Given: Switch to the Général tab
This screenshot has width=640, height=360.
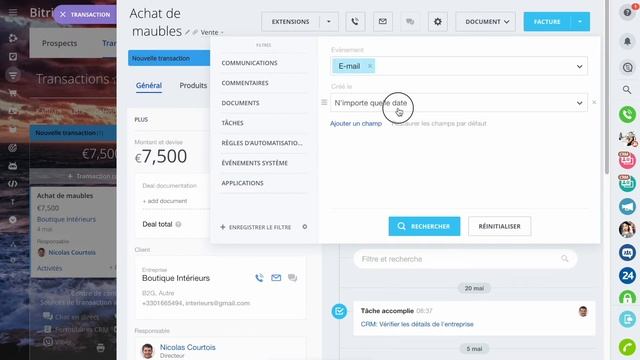Looking at the screenshot, I should click(x=149, y=85).
